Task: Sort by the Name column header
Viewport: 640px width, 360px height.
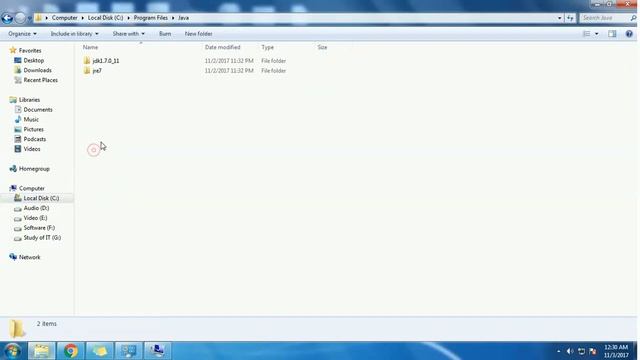Action: coord(90,47)
